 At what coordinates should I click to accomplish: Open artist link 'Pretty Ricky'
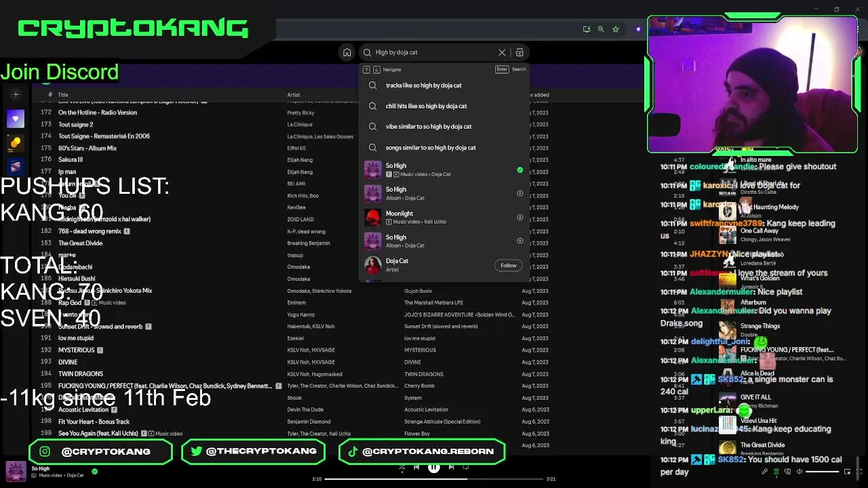[300, 113]
